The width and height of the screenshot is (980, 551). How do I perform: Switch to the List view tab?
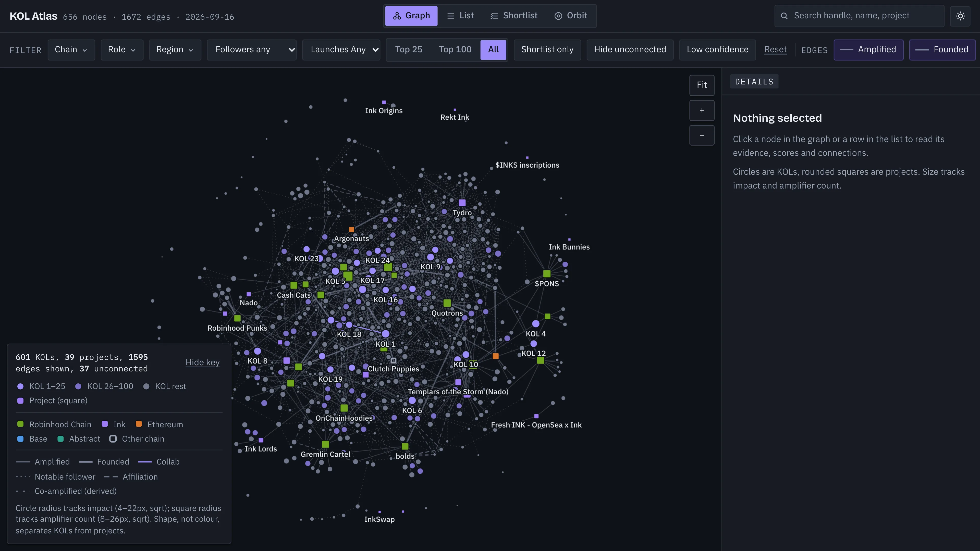pyautogui.click(x=460, y=16)
